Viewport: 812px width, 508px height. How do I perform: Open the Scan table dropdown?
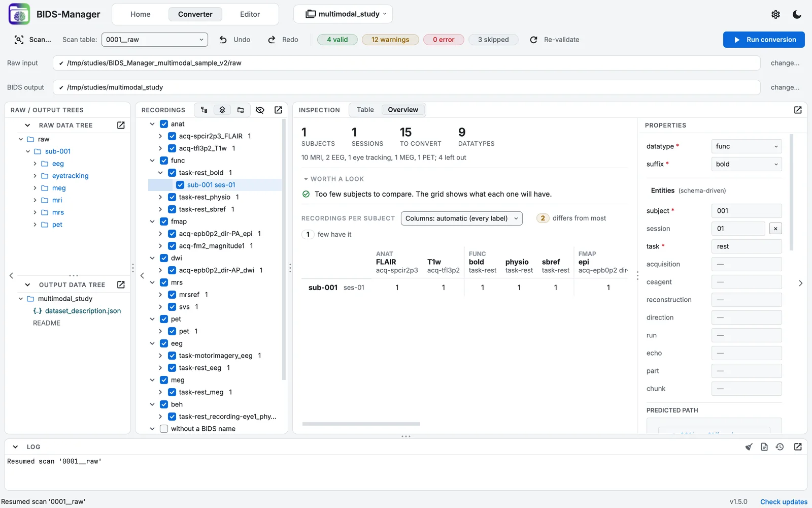point(155,40)
